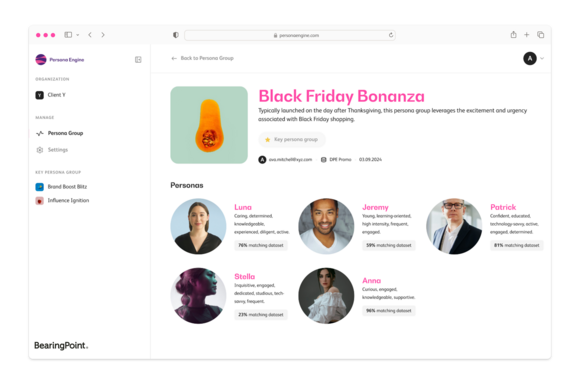
Task: Reload the page with the refresh icon
Action: 391,35
